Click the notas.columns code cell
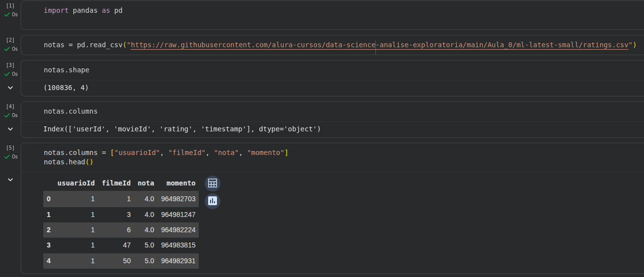 pos(70,112)
